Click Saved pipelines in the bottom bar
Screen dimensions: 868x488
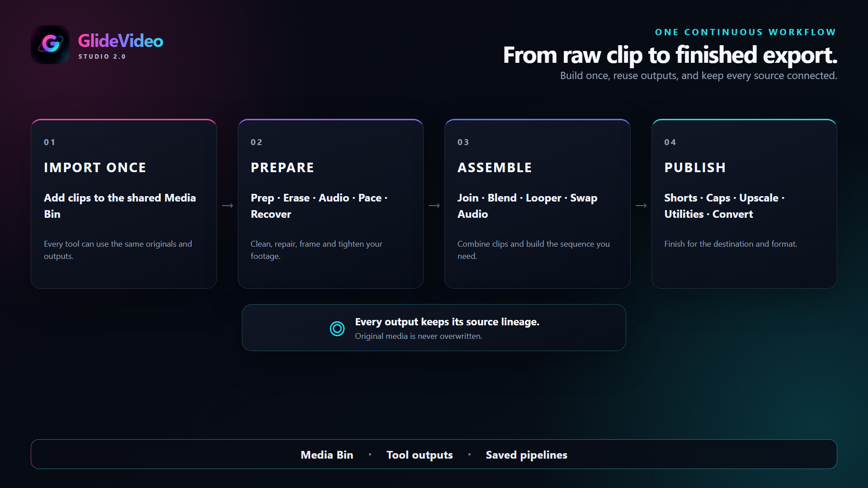(x=526, y=455)
